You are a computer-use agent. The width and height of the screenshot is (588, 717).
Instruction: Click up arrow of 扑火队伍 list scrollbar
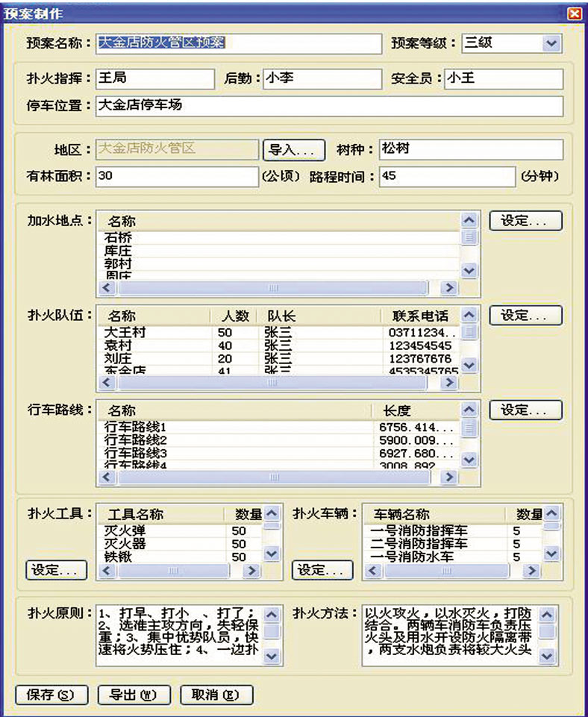tap(469, 315)
